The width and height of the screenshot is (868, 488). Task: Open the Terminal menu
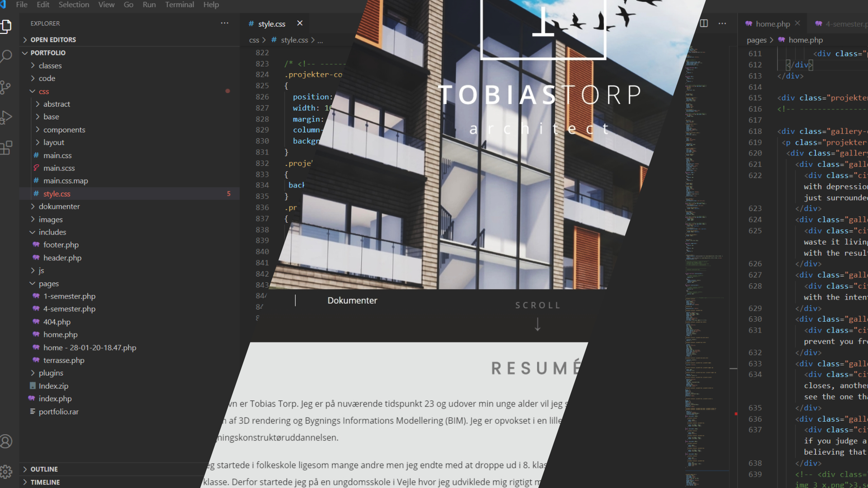pyautogui.click(x=179, y=5)
